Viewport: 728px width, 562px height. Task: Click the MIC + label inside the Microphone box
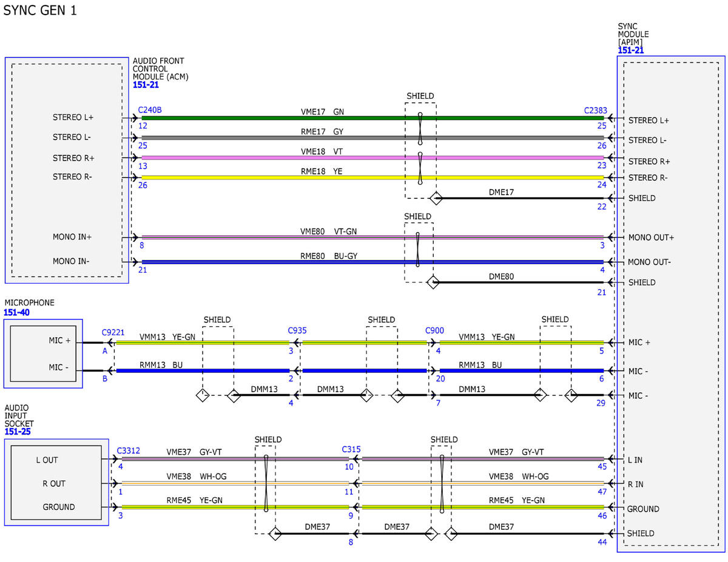pyautogui.click(x=60, y=341)
